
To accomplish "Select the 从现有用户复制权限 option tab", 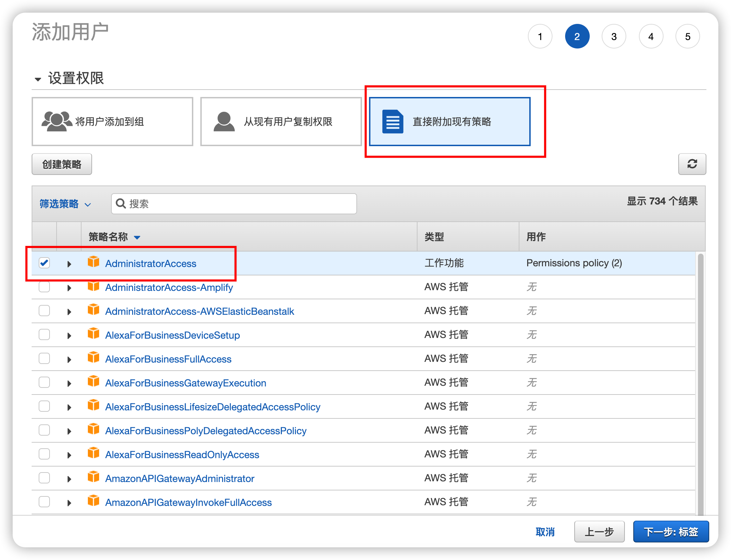I will (281, 122).
